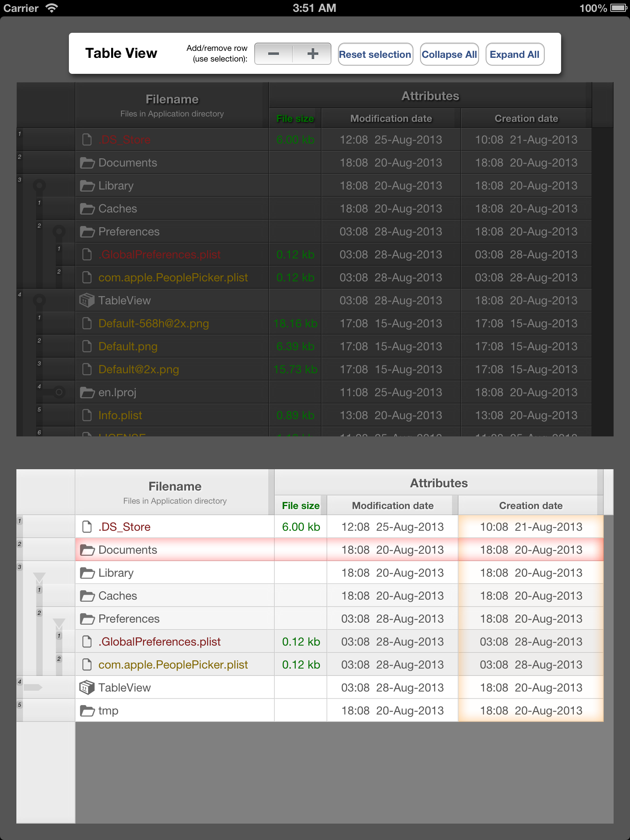This screenshot has width=630, height=840.
Task: Tap the Filename header in light table
Action: 175,492
